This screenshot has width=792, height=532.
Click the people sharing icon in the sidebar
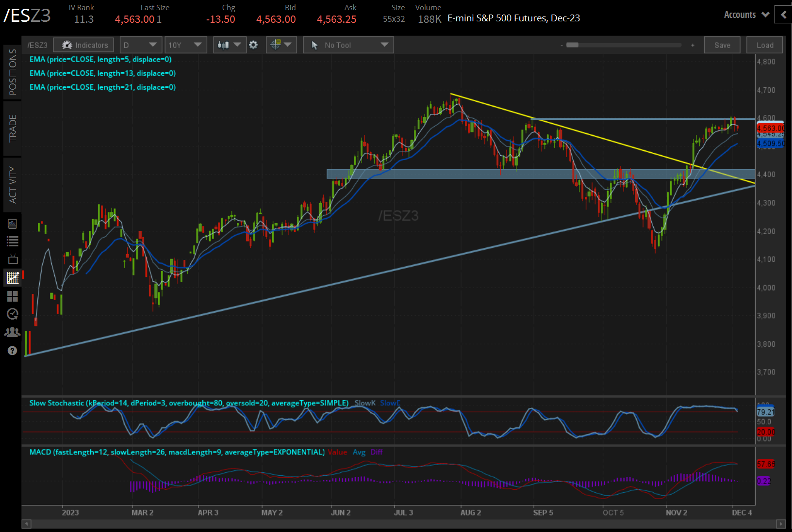(13, 332)
